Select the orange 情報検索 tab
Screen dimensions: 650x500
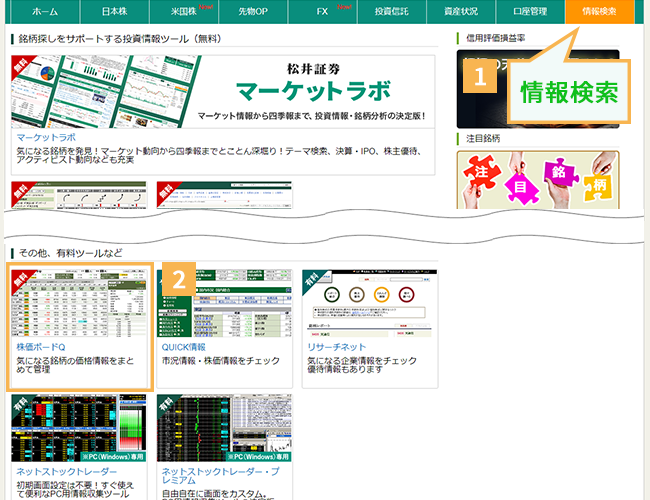599,12
